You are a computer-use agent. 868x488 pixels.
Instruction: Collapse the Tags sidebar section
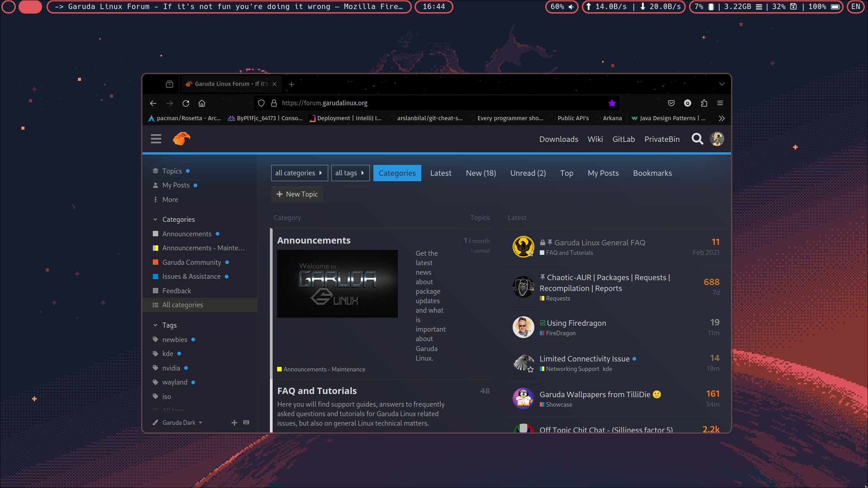(165, 325)
